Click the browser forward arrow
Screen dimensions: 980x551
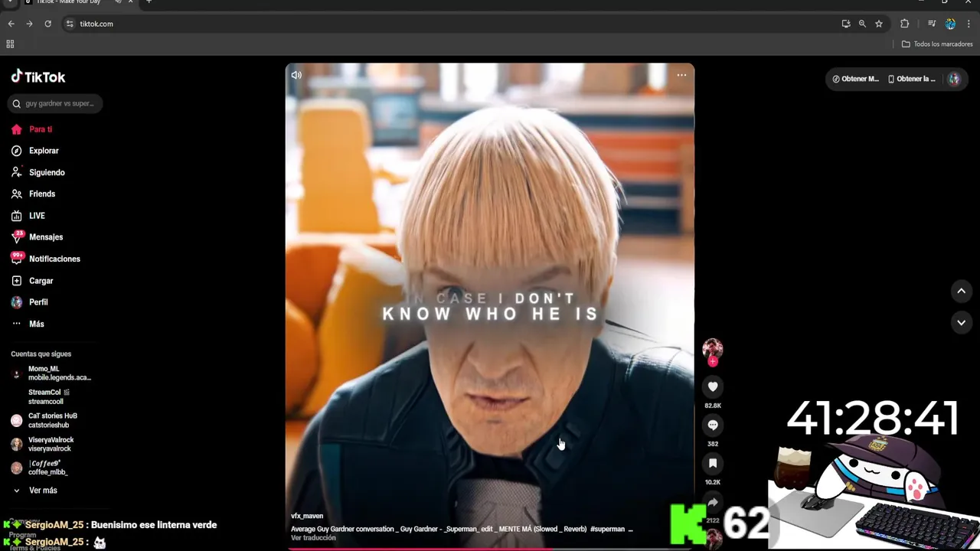click(29, 24)
